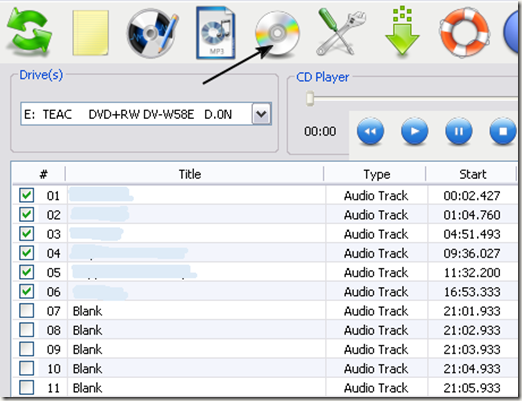522x401 pixels.
Task: Uncheck track 01 checkbox
Action: point(26,195)
